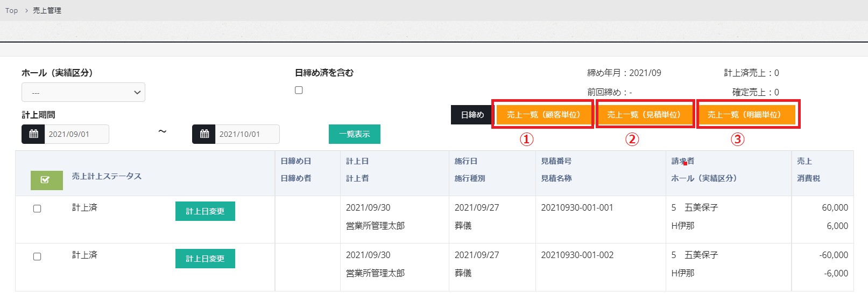
Task: Click the end date field 2021/10/01
Action: click(x=247, y=134)
